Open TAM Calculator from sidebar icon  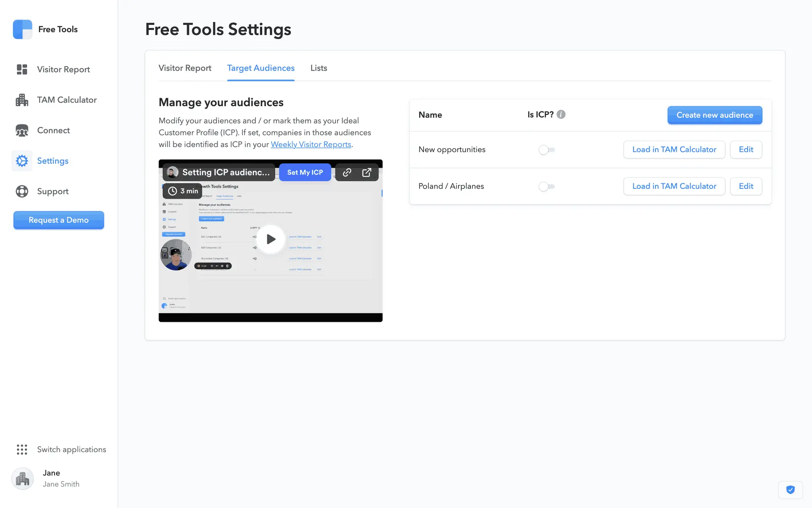22,100
